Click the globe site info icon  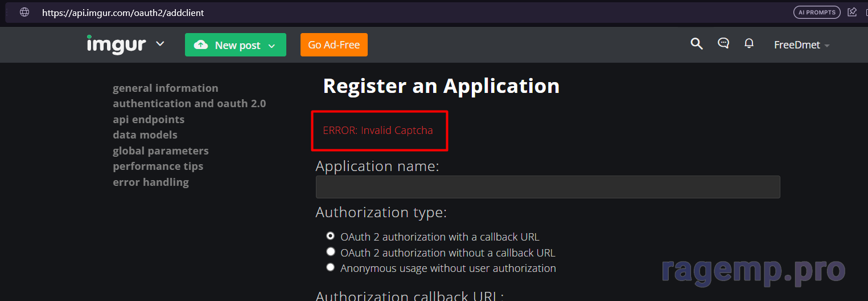pos(24,12)
